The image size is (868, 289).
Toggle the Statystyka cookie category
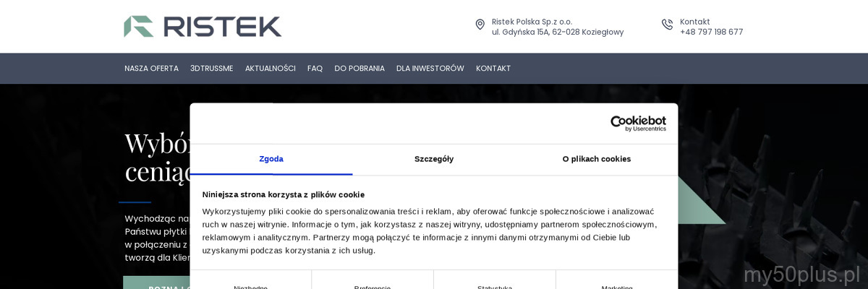click(495, 286)
